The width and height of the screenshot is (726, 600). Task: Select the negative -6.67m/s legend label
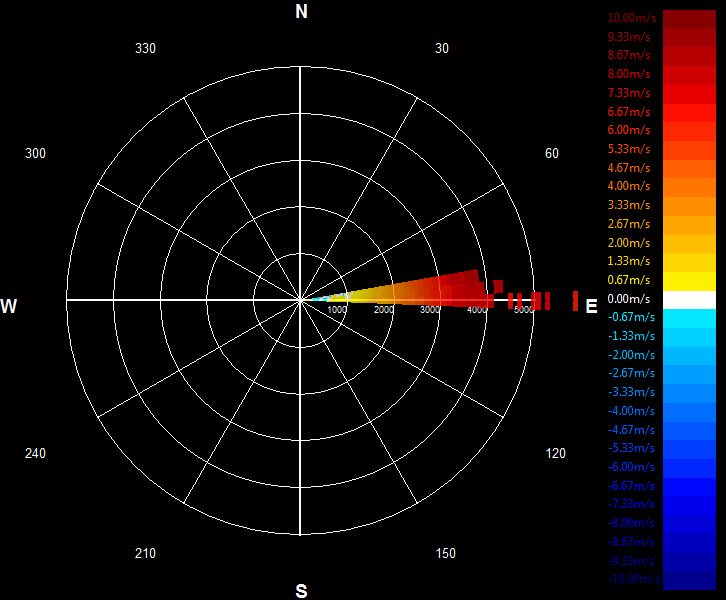click(631, 486)
